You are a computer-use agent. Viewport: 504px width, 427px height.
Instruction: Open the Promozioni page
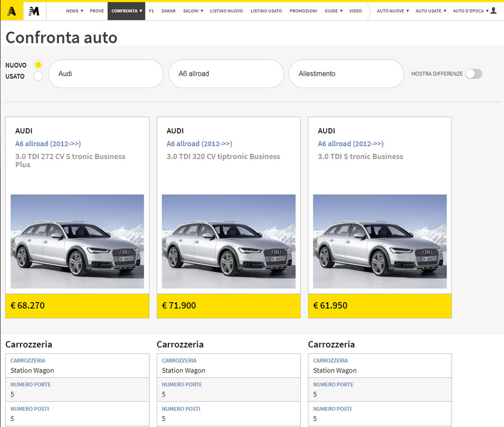(303, 11)
